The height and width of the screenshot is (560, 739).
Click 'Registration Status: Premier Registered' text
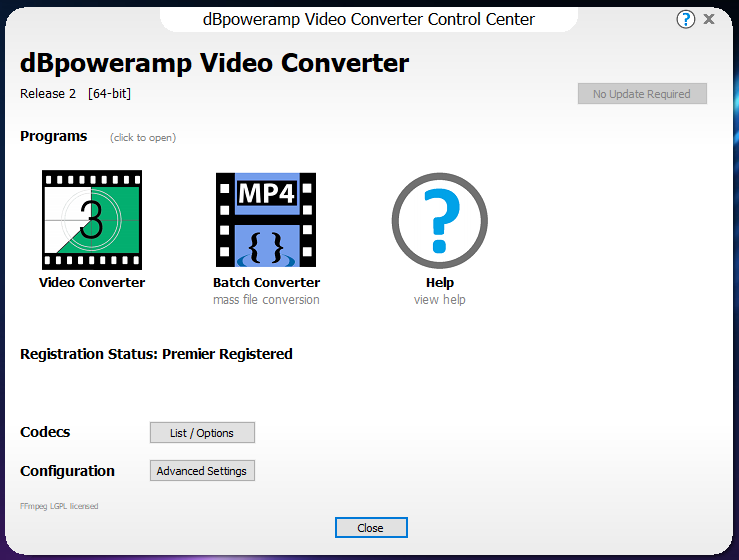pos(156,354)
